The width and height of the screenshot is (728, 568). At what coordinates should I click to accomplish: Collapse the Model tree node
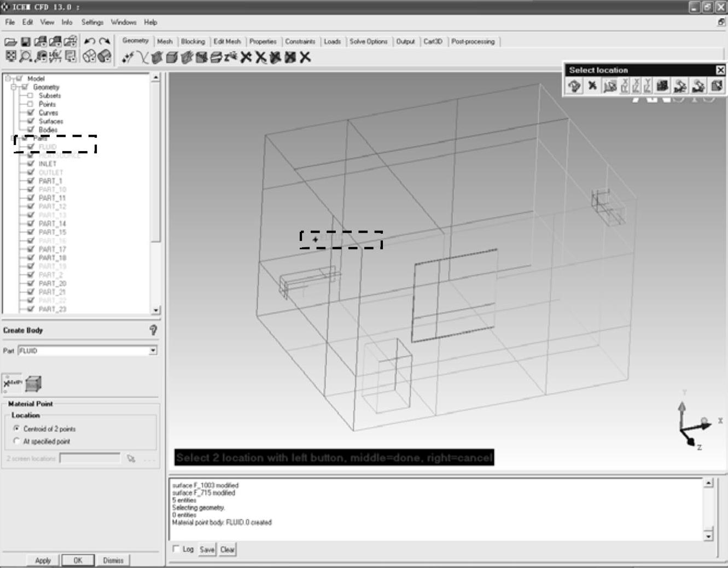click(8, 78)
